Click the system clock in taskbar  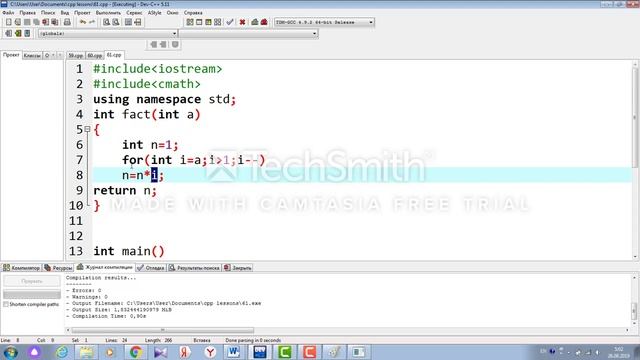pos(618,352)
